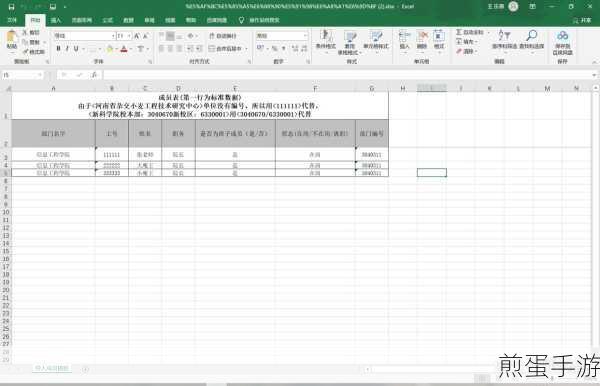This screenshot has height=386, width=600.
Task: Click the Tell Me search (操作说明搜索) box
Action: [x=260, y=20]
